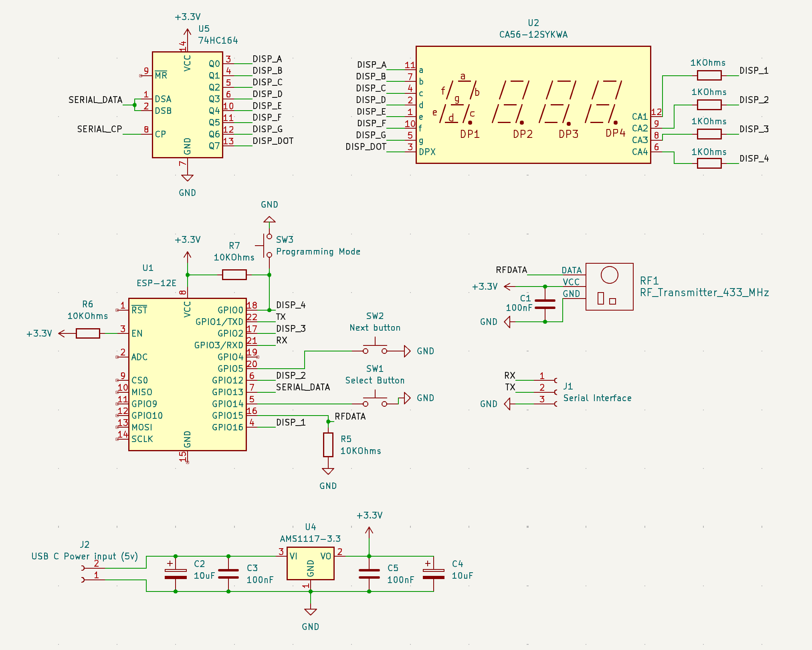Select the 1KOhms resistor on DISP_4 line
The image size is (812, 650).
[709, 164]
